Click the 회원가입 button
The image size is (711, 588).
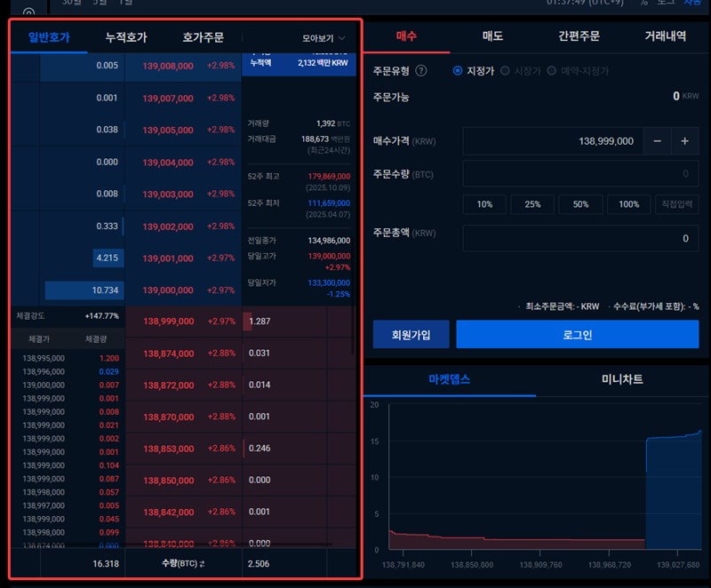411,335
